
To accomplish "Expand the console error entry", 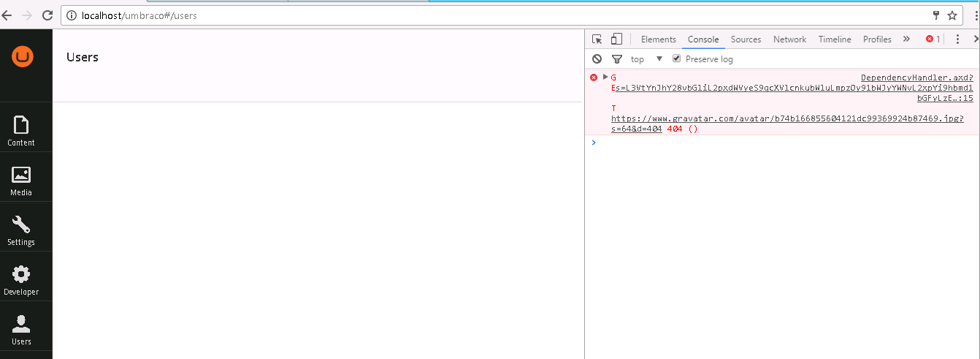I will pos(605,77).
